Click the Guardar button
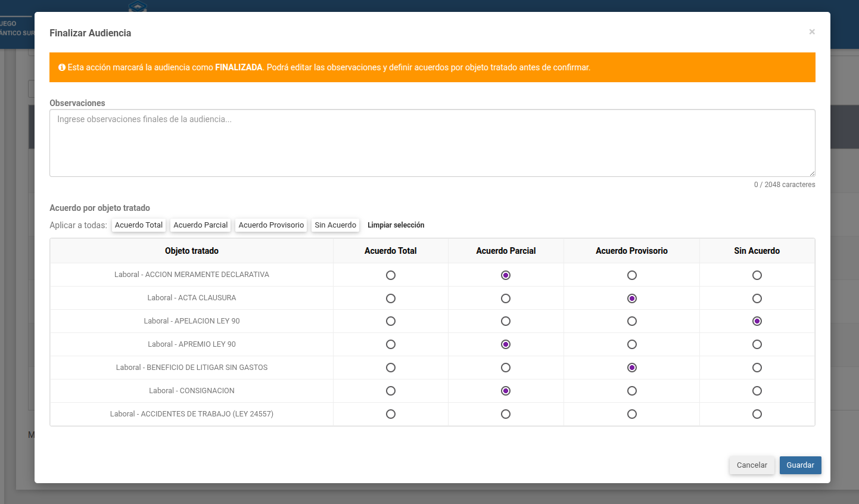 [x=800, y=465]
